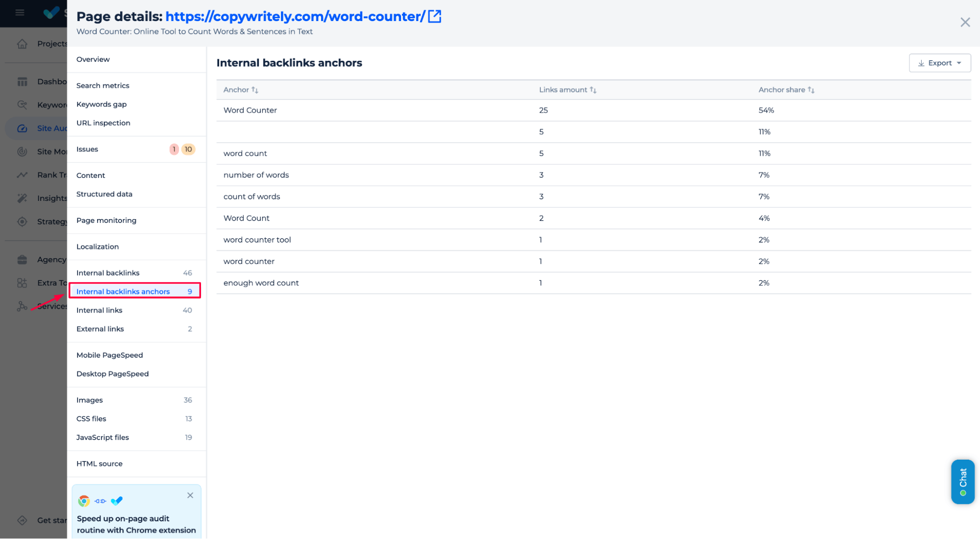
Task: Click the Dashboard icon in sidebar
Action: [22, 81]
